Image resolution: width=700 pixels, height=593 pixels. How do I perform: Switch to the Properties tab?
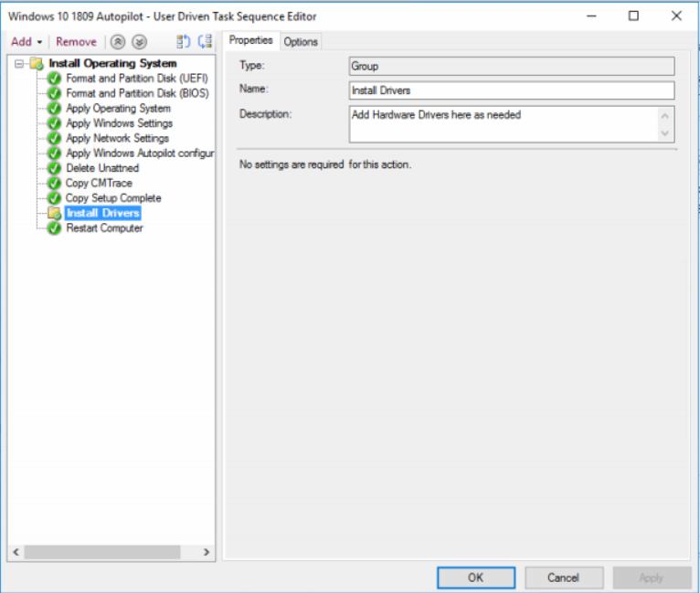tap(251, 40)
